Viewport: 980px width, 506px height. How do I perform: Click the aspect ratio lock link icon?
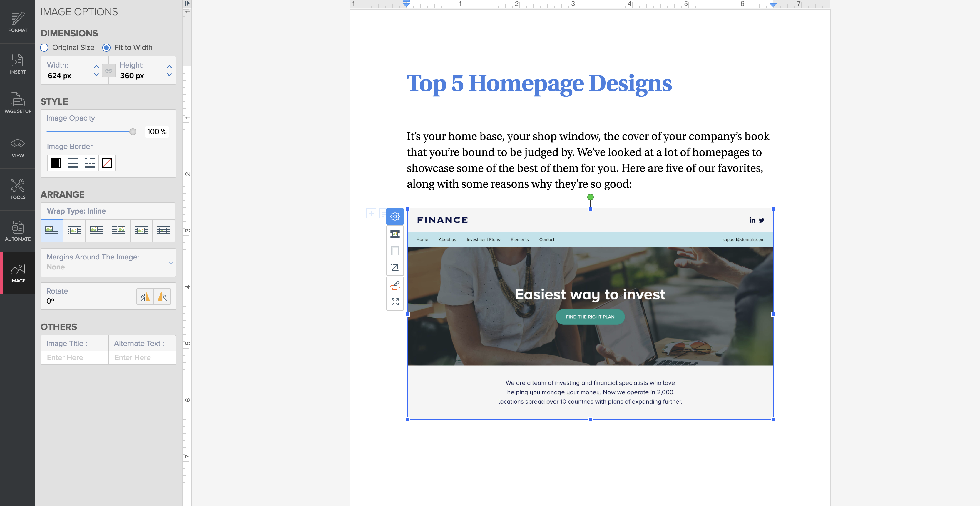tap(109, 71)
